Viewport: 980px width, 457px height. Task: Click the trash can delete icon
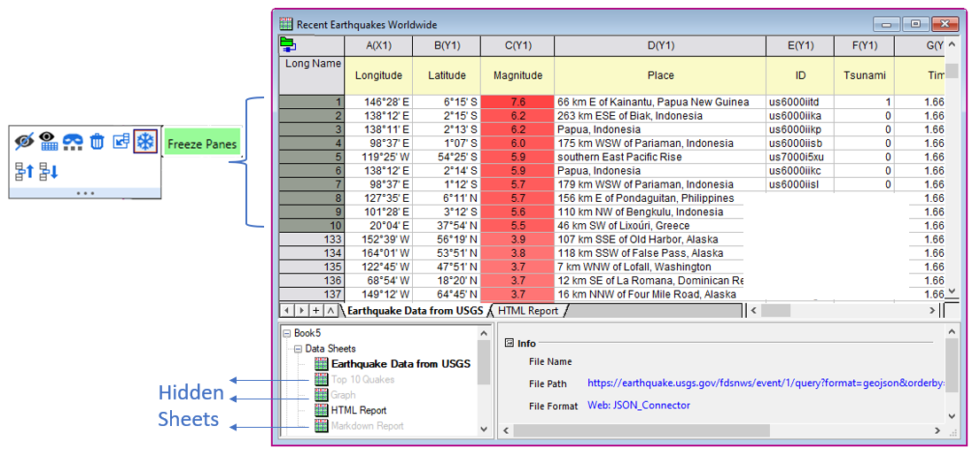97,141
